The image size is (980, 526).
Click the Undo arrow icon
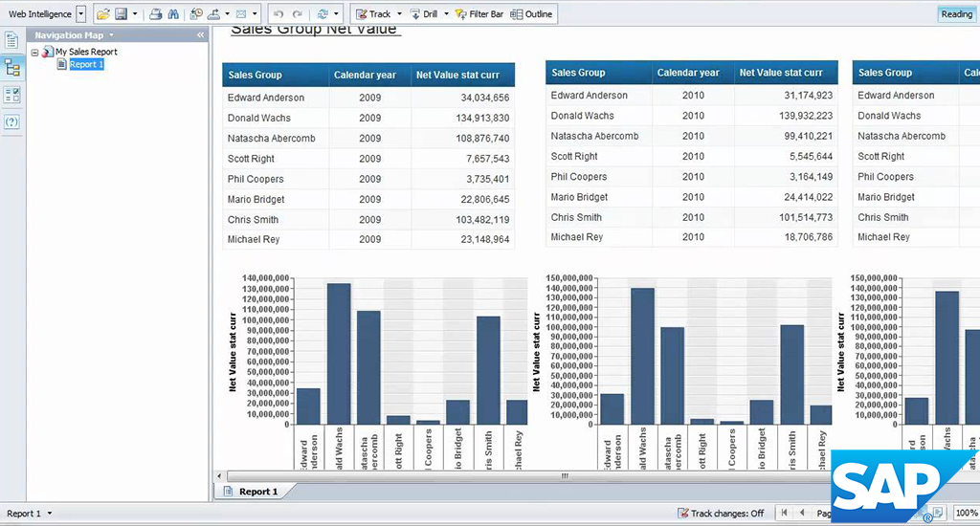278,14
